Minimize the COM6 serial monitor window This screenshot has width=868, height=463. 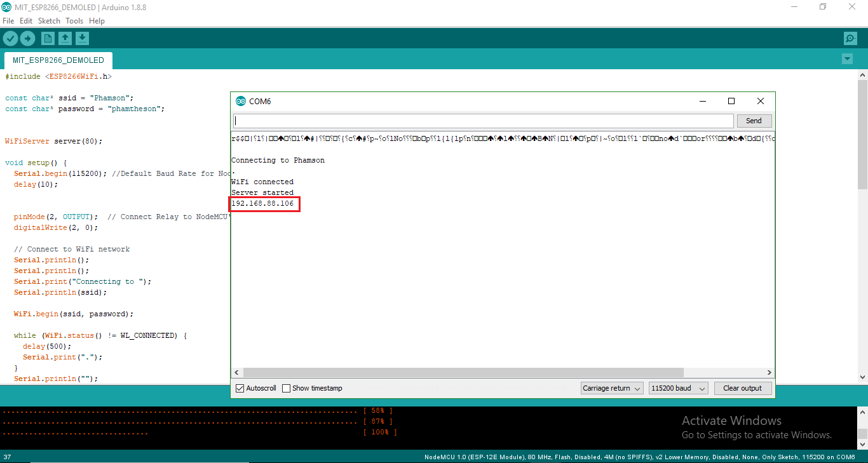pos(702,101)
